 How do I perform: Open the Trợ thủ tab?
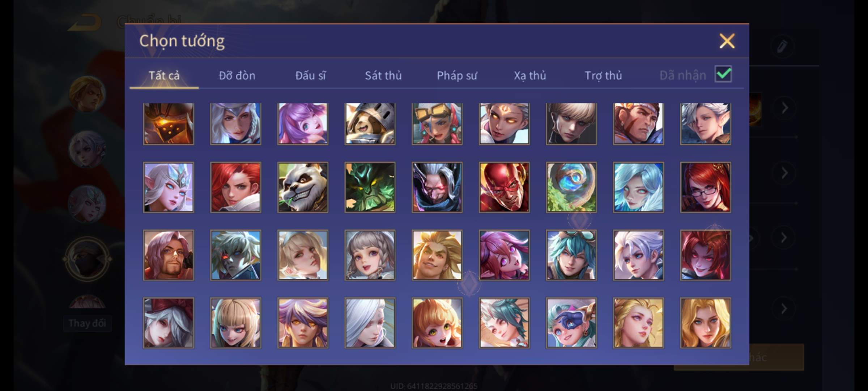(604, 76)
